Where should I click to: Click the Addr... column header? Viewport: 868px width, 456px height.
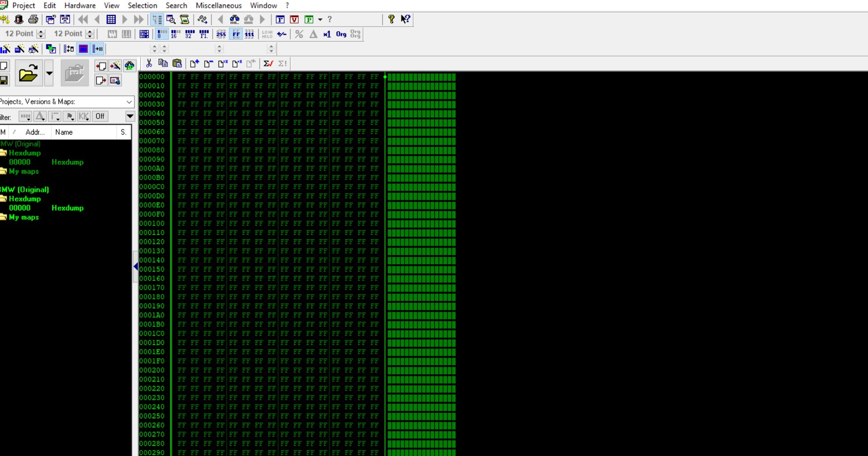tap(35, 132)
